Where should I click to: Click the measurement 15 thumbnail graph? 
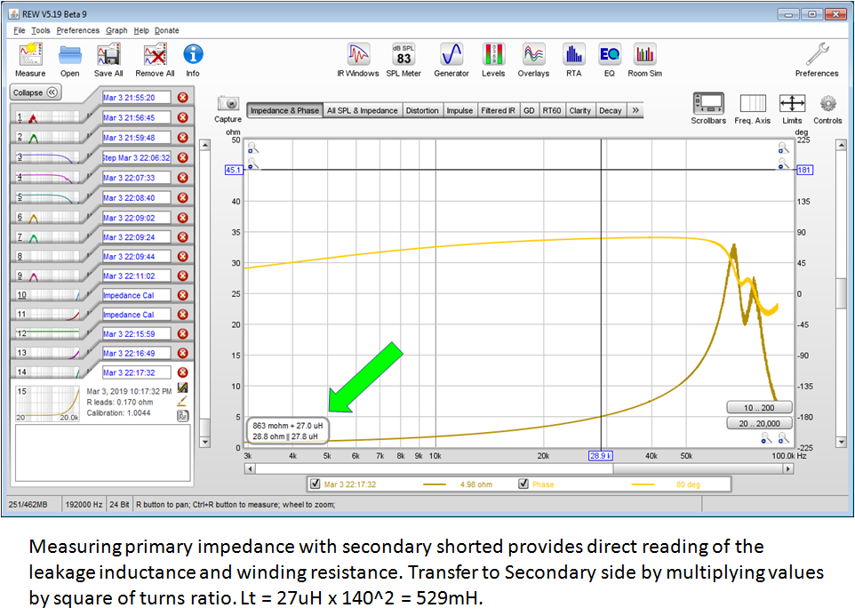47,404
